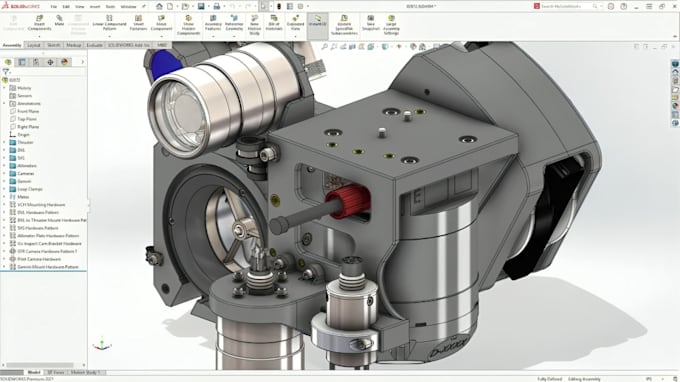Open the Help question mark icon
This screenshot has height=382, width=680.
point(624,7)
